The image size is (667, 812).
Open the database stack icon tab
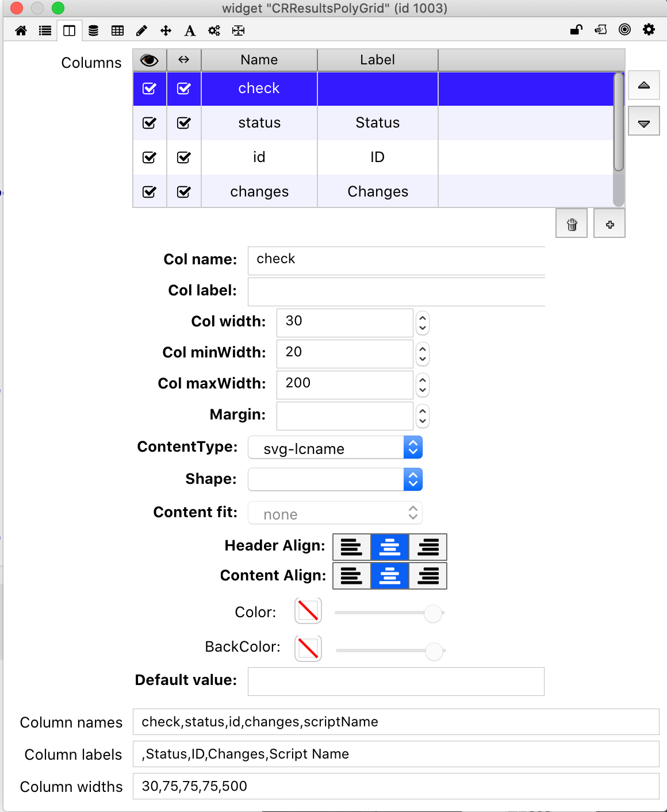(x=93, y=30)
